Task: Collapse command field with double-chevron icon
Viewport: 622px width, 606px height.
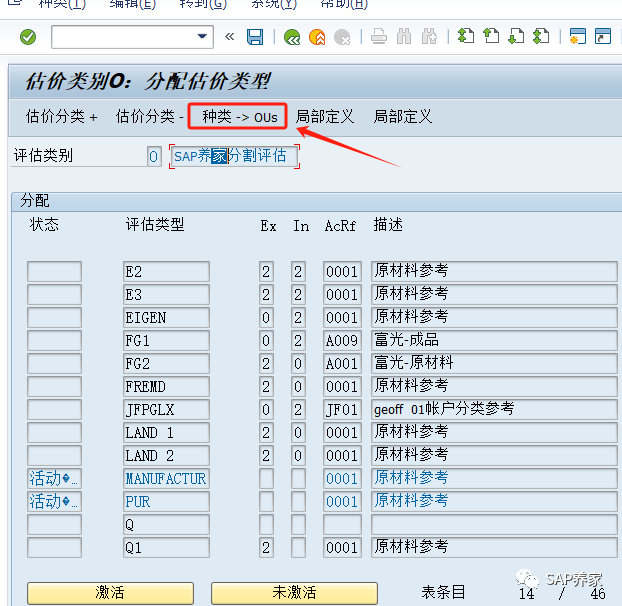Action: [229, 37]
